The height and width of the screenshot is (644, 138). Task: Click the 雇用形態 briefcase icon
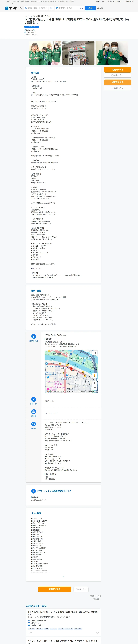[33, 412]
